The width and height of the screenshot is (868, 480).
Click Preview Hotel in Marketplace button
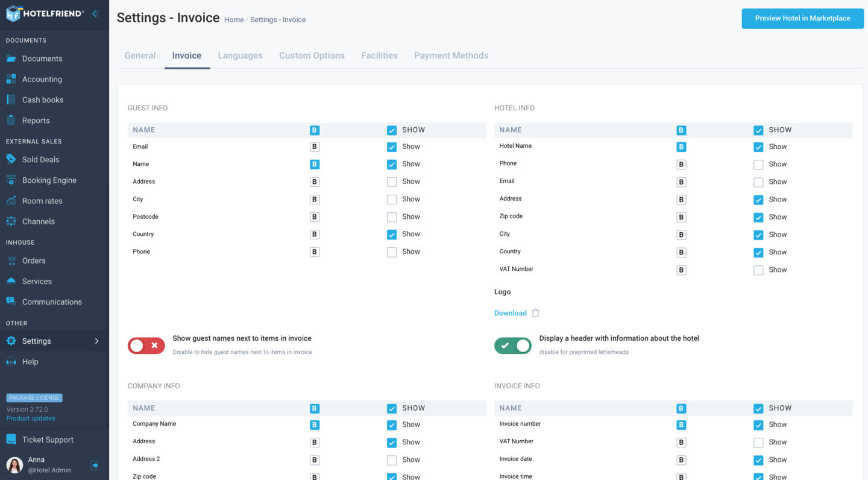tap(802, 18)
